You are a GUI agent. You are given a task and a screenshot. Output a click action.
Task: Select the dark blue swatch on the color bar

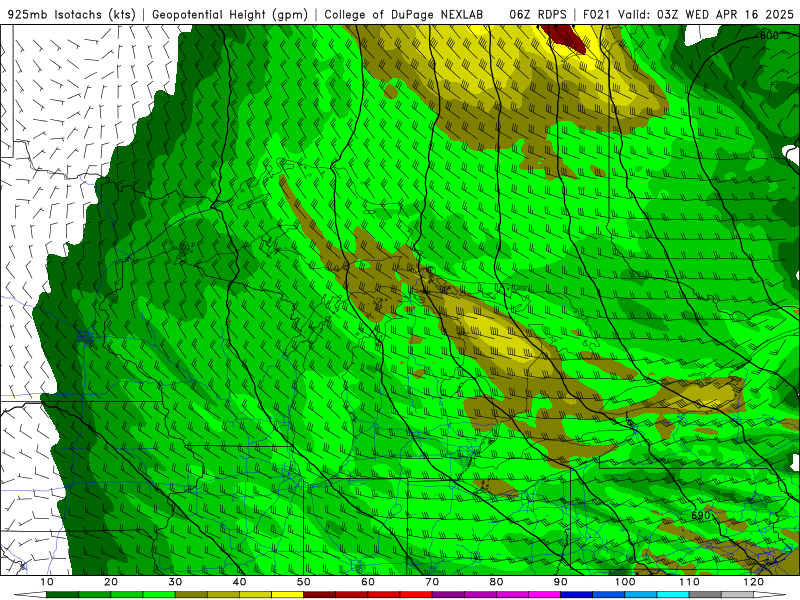577,594
